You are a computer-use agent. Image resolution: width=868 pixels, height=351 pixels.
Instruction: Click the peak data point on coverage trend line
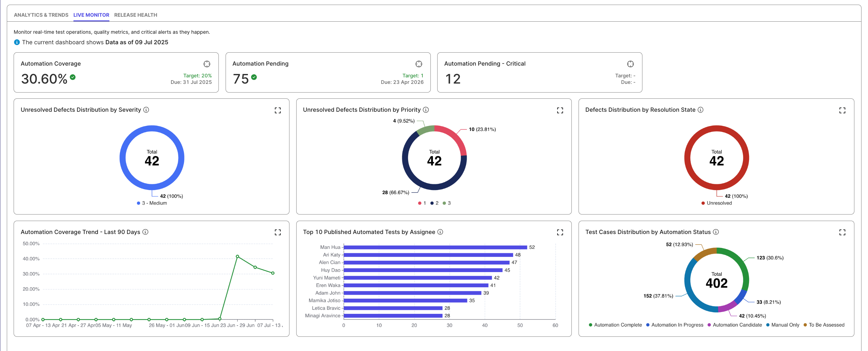pos(237,256)
